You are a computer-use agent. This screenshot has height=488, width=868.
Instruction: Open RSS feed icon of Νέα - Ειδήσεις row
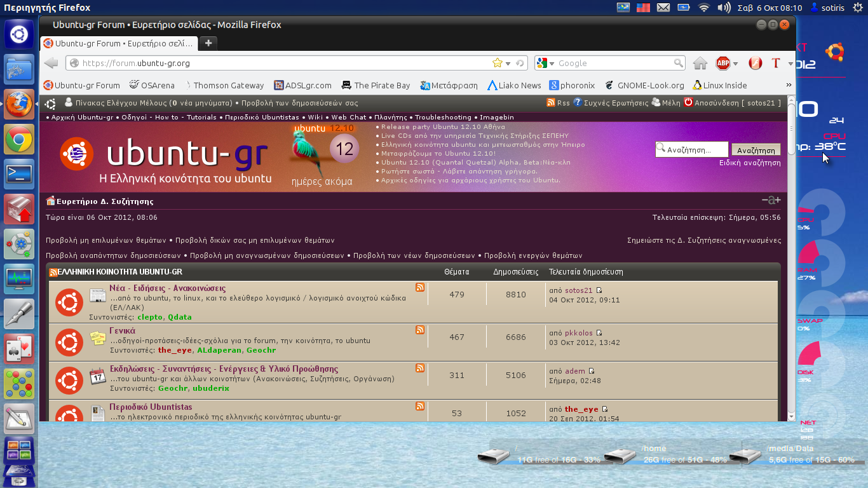(420, 288)
